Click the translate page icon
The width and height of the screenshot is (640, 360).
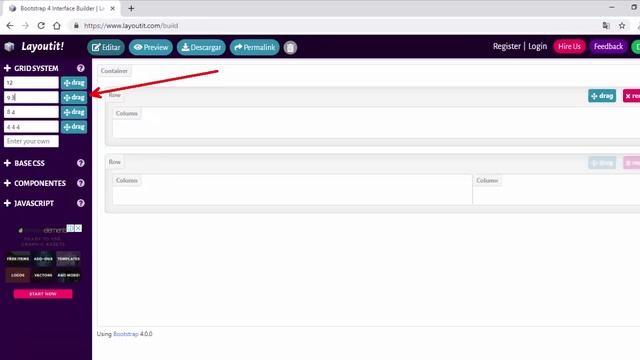(606, 26)
